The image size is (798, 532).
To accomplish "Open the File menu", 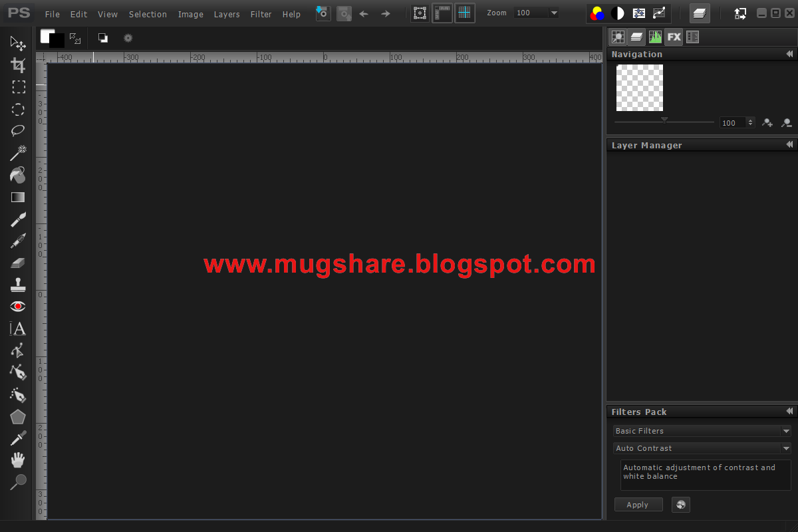I will [52, 14].
